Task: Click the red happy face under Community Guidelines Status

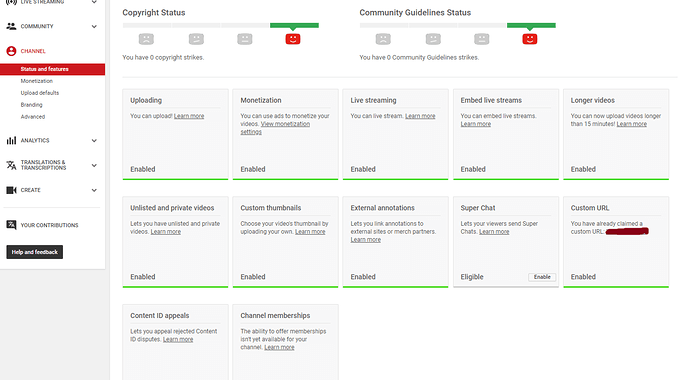Action: (x=530, y=39)
